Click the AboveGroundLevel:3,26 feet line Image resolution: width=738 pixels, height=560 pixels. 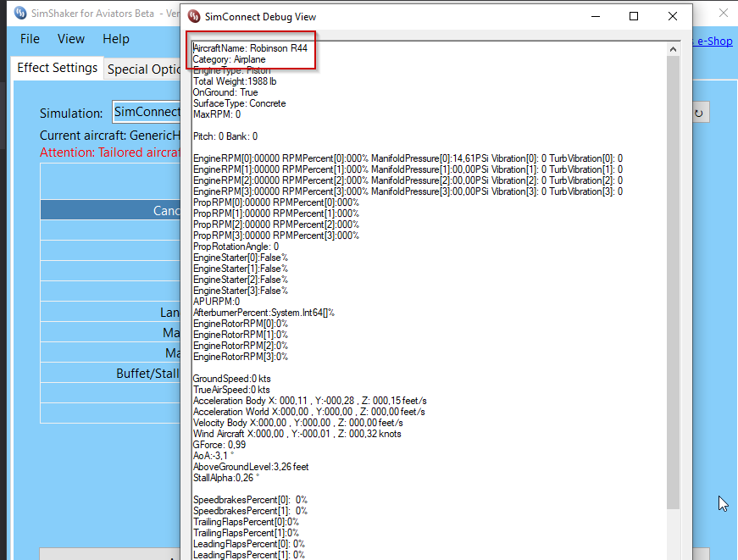pos(251,467)
